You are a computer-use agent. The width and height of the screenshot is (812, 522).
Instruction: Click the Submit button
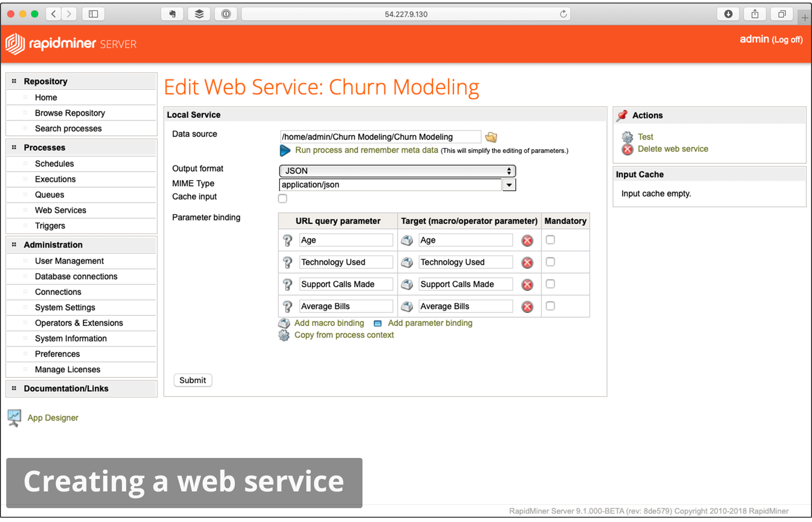coord(193,381)
